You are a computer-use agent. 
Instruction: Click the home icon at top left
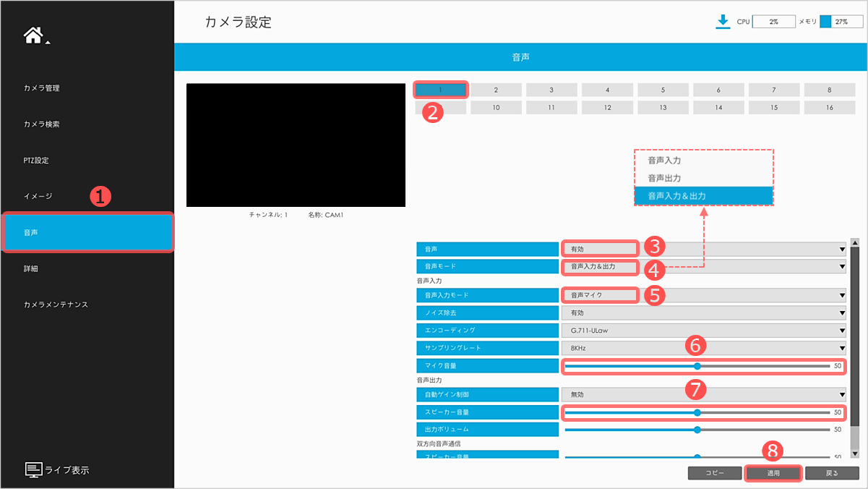coord(35,36)
